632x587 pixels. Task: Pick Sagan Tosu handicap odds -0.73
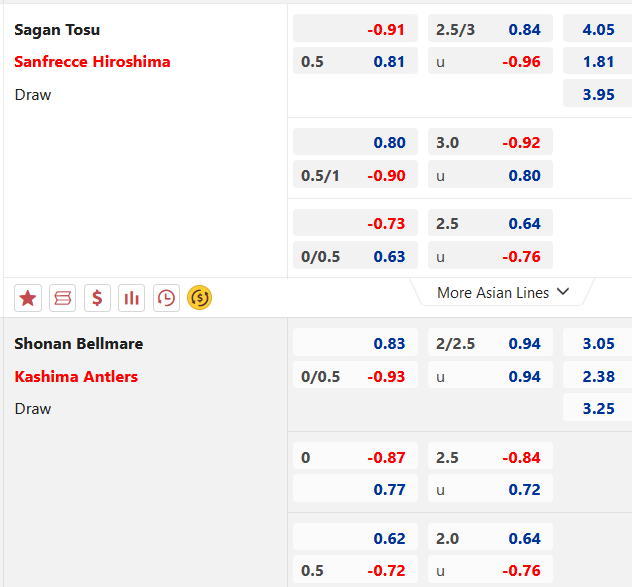pyautogui.click(x=355, y=223)
